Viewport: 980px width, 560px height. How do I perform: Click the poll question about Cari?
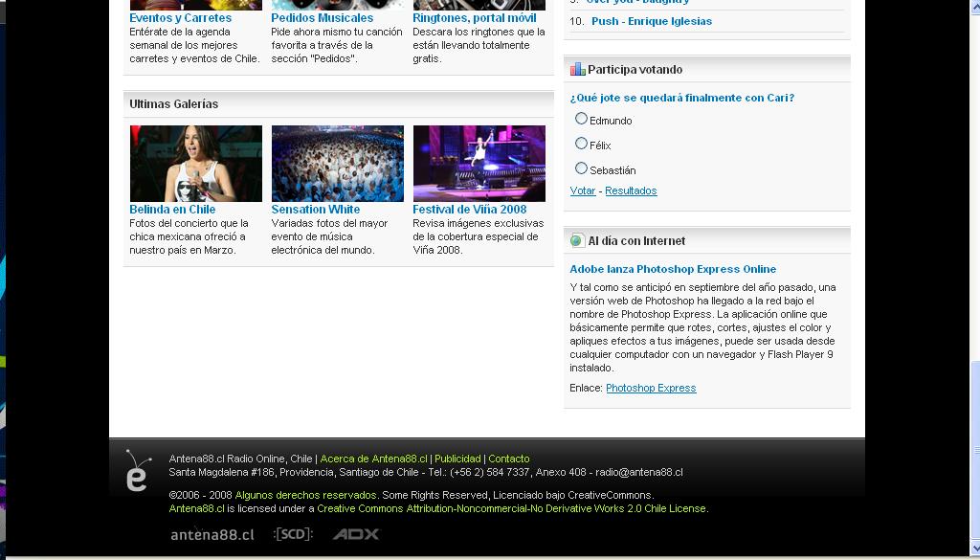[681, 99]
